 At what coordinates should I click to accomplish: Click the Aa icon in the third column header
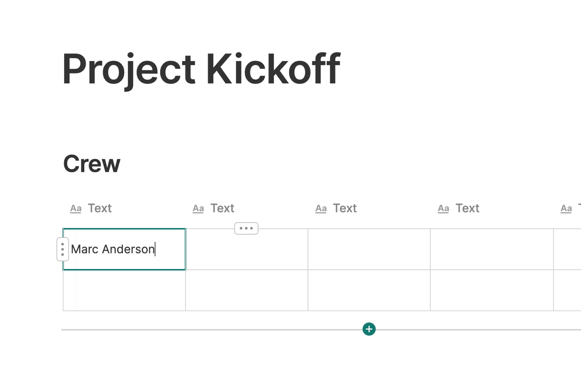pyautogui.click(x=321, y=208)
